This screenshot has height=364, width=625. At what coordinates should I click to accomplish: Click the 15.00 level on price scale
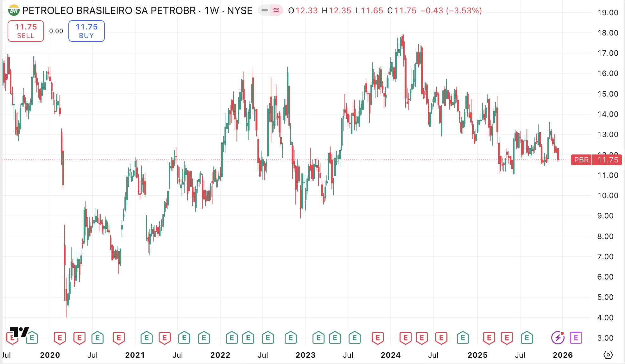[x=608, y=94]
